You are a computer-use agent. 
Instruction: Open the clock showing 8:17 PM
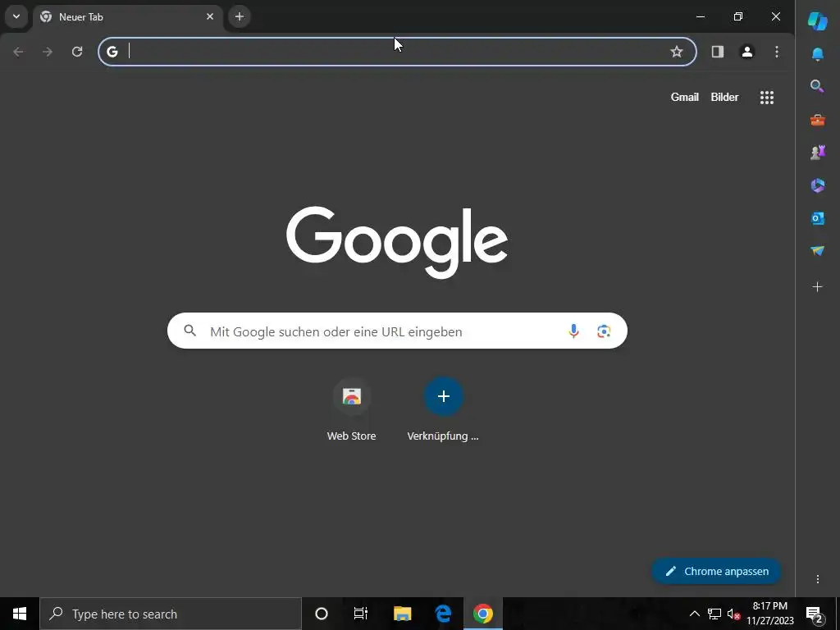tap(770, 614)
